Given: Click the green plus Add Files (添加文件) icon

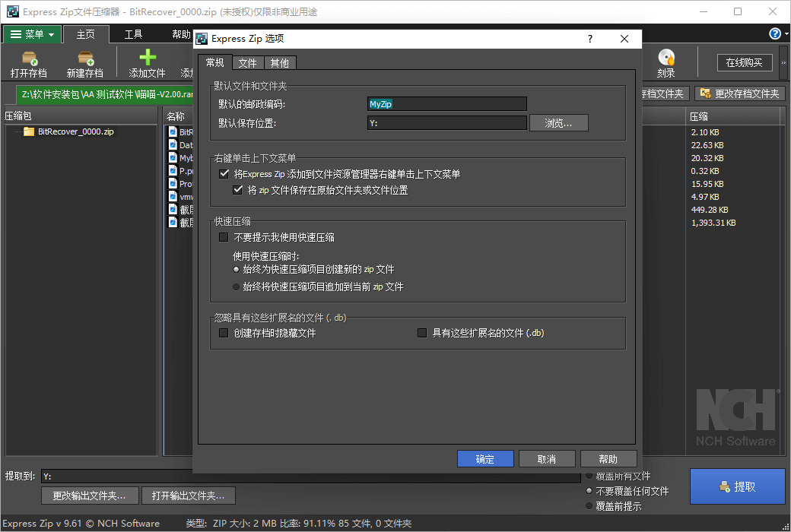Looking at the screenshot, I should point(148,57).
